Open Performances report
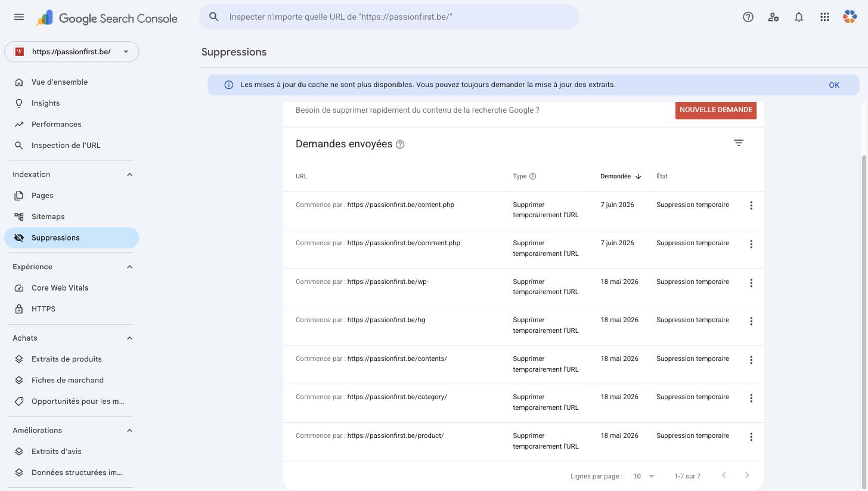Image resolution: width=868 pixels, height=491 pixels. tap(72, 124)
